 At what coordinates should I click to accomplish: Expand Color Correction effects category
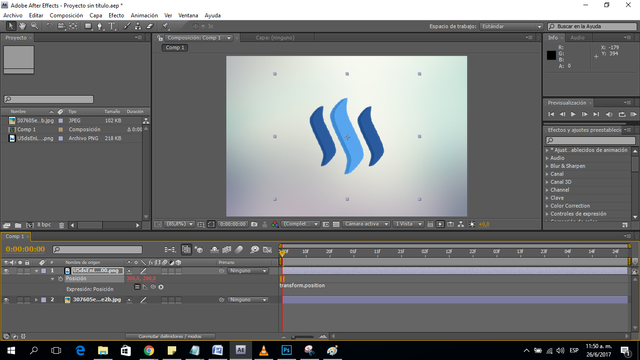click(x=547, y=206)
